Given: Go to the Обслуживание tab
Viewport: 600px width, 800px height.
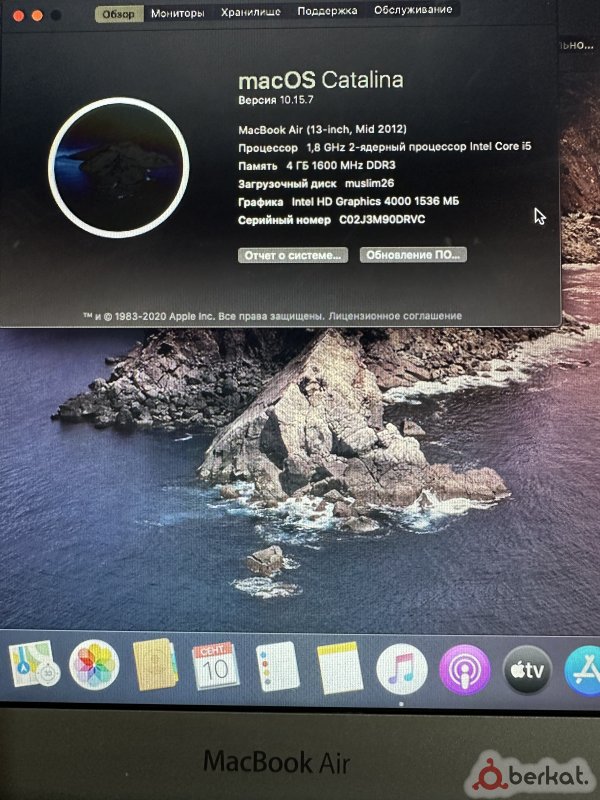Looking at the screenshot, I should tap(412, 11).
